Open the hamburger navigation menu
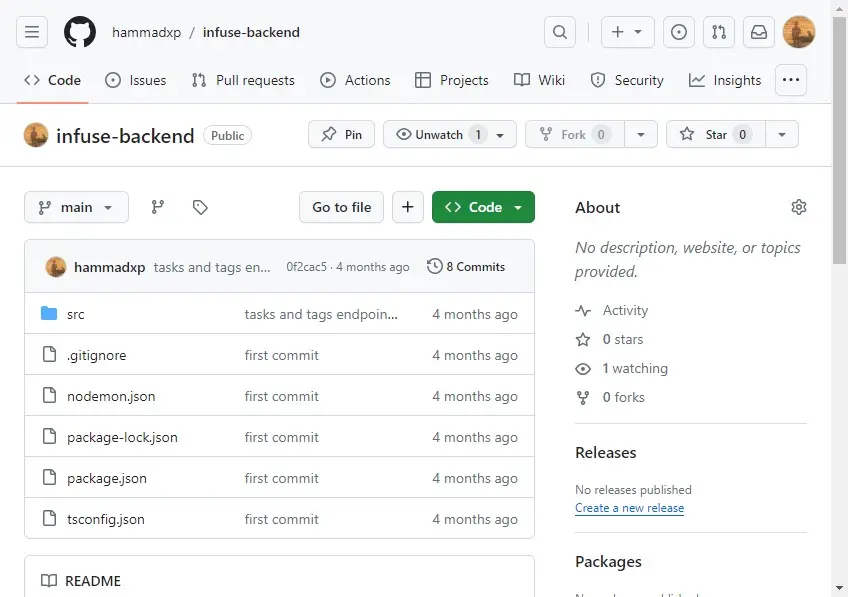 (32, 32)
